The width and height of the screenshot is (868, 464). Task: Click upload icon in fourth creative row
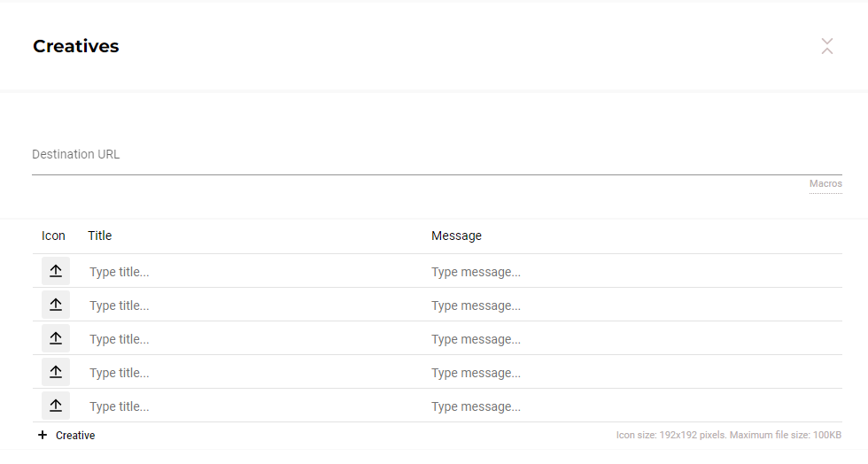[x=55, y=372]
